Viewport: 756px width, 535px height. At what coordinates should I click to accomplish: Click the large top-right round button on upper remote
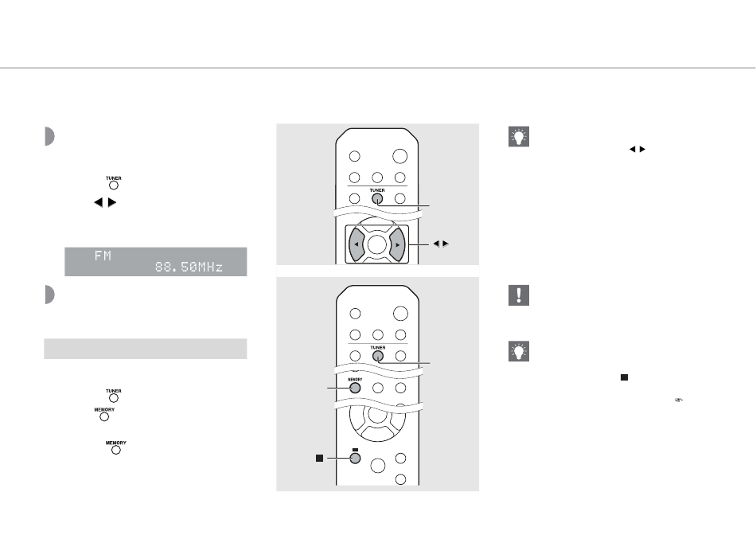click(x=399, y=156)
